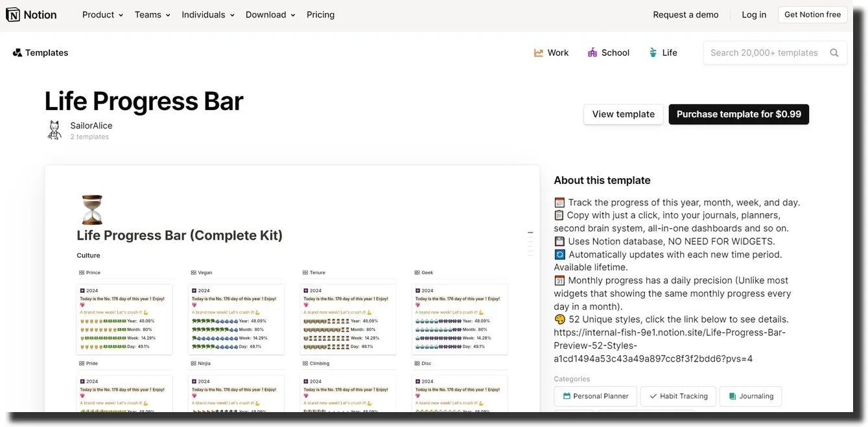Expand the Individuals menu

pos(208,14)
